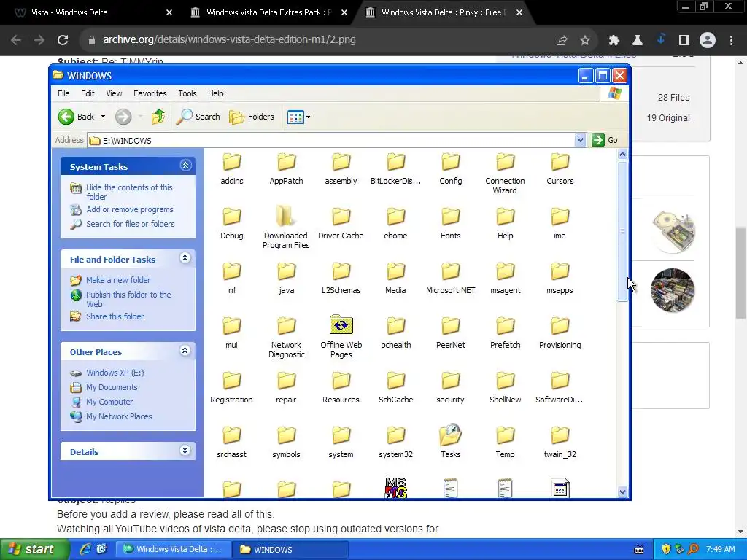Open My Computer from Other Places

coord(109,402)
